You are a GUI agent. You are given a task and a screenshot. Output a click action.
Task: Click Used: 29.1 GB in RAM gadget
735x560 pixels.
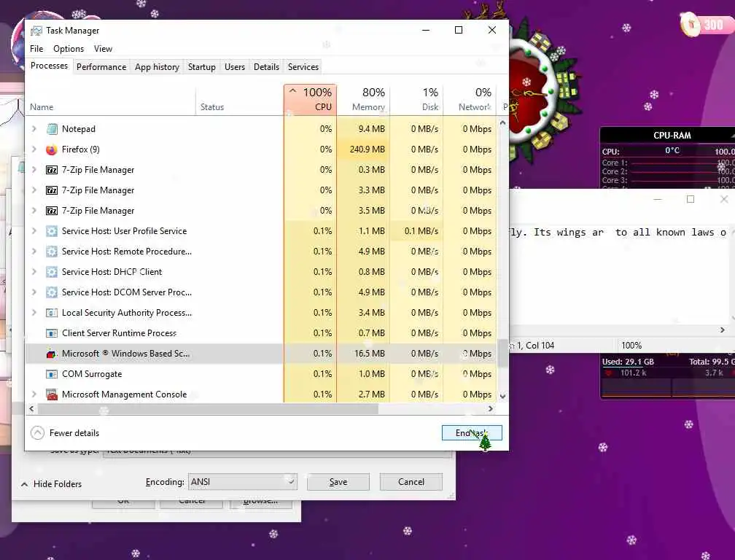click(628, 362)
